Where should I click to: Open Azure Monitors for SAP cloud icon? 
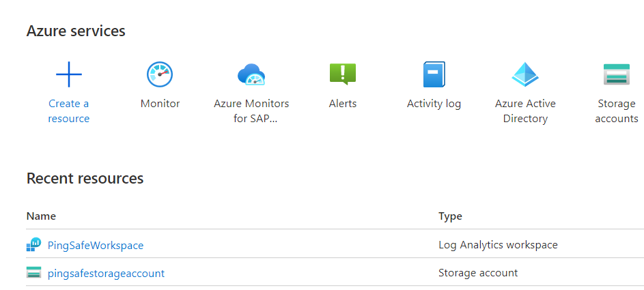[x=251, y=74]
